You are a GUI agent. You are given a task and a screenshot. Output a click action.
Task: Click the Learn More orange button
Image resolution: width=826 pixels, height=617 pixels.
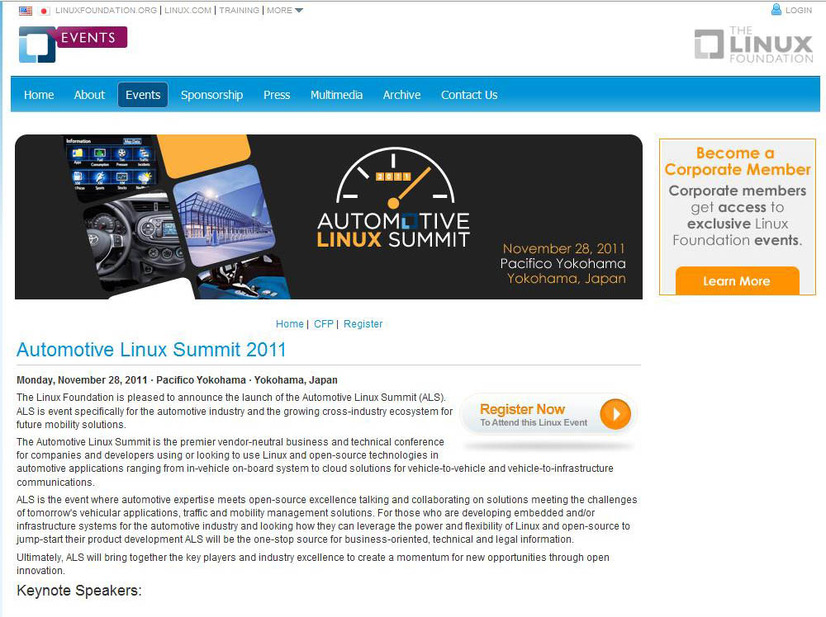pos(737,281)
